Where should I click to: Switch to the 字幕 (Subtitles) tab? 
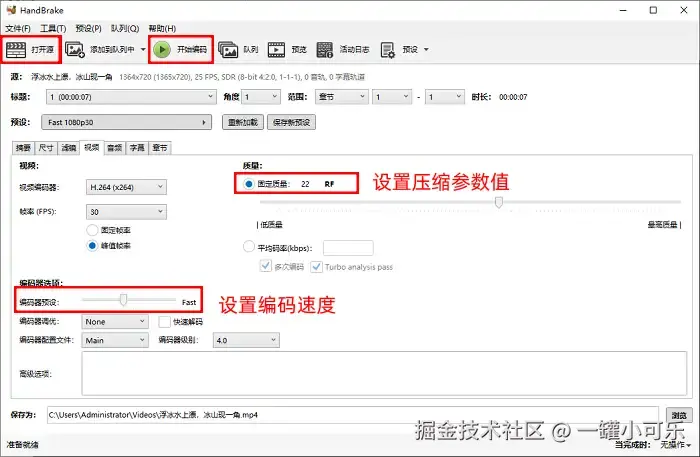click(137, 148)
